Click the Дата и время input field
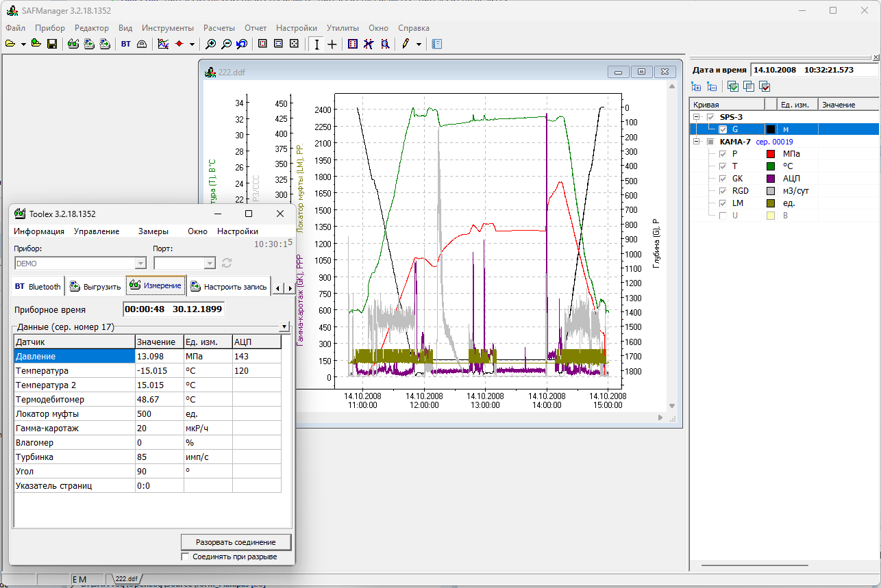 pos(815,70)
